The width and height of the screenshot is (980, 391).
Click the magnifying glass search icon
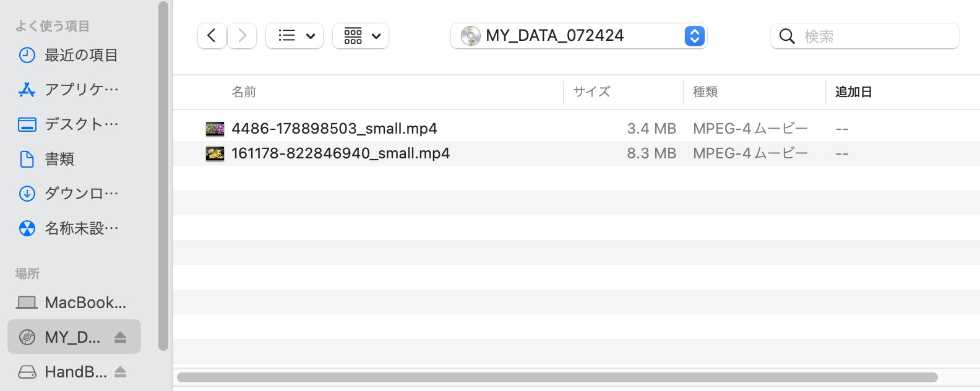[787, 37]
